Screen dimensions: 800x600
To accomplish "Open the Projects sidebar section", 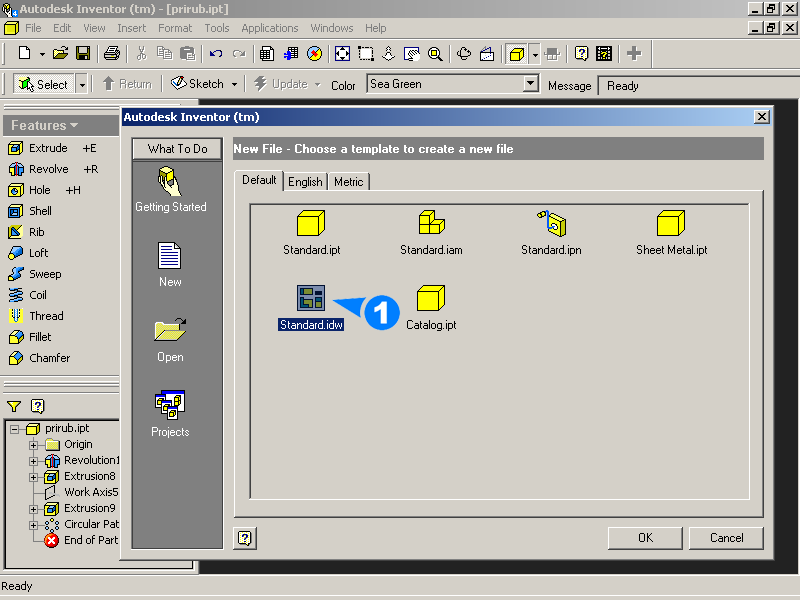I will (x=170, y=406).
